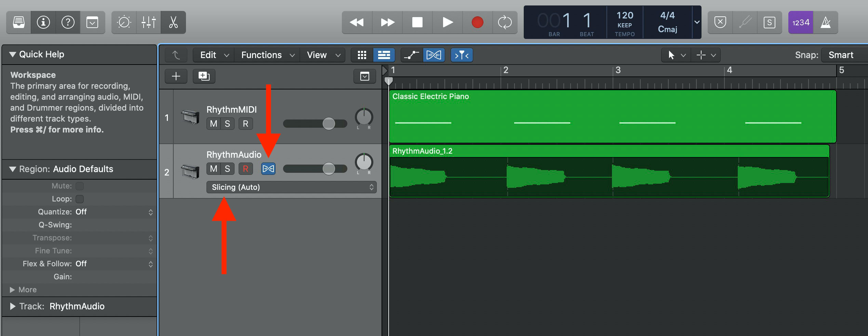
Task: Open the Quantize Off dropdown
Action: coord(114,212)
